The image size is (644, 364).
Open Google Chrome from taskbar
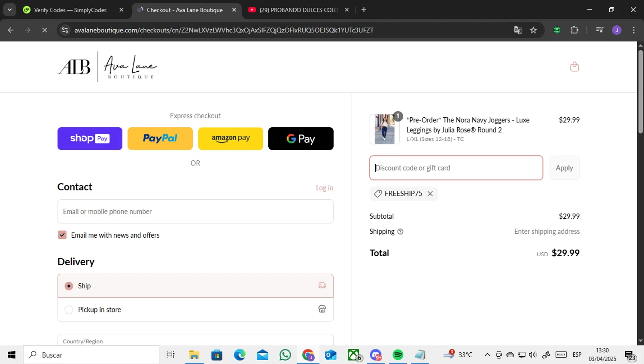[308, 355]
